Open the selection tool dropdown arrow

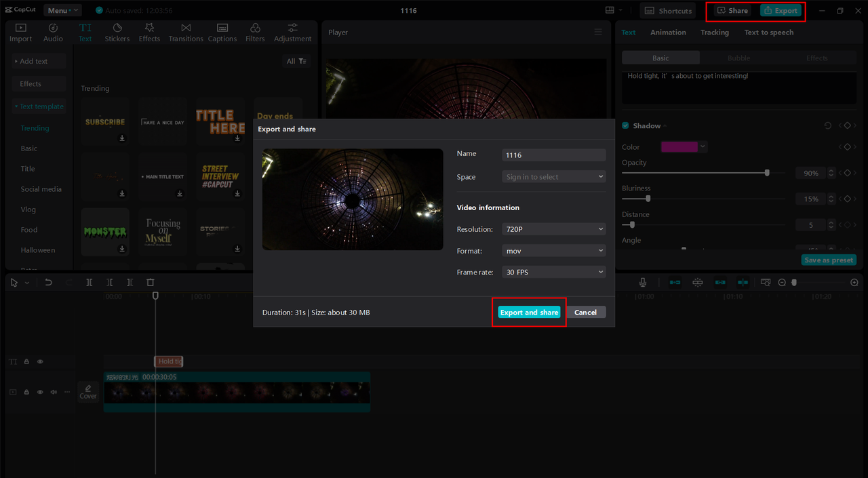click(27, 283)
